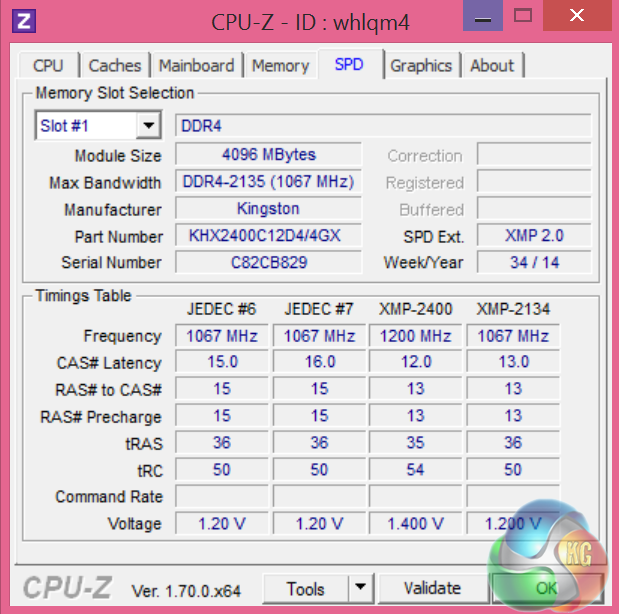This screenshot has height=614, width=619.
Task: Click XMP-2400 tRAS value 35
Action: pyautogui.click(x=416, y=442)
